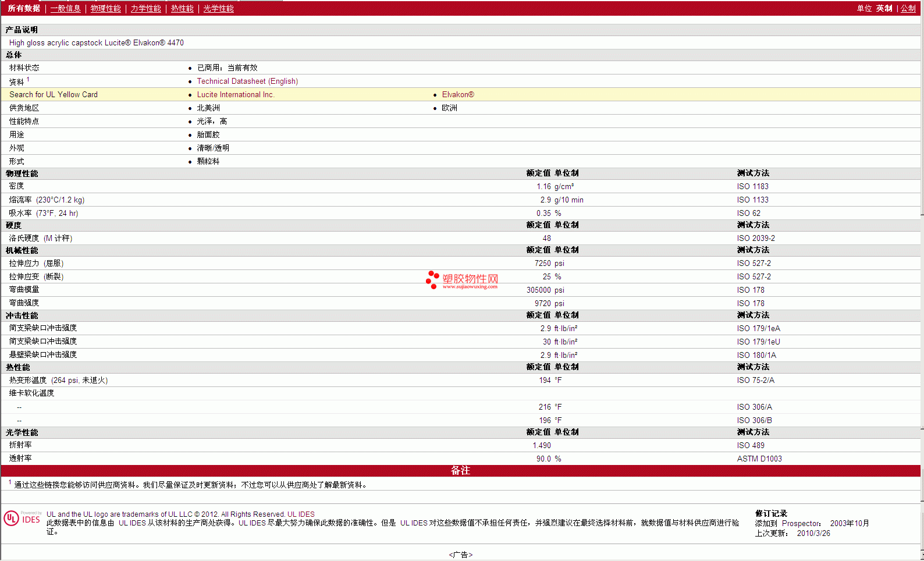Click the 上次更新 date 2010/3/26
This screenshot has height=561, width=924.
click(x=813, y=534)
